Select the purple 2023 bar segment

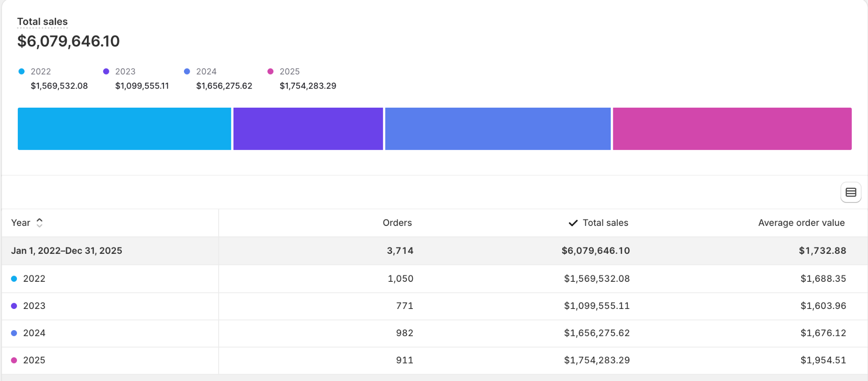308,129
